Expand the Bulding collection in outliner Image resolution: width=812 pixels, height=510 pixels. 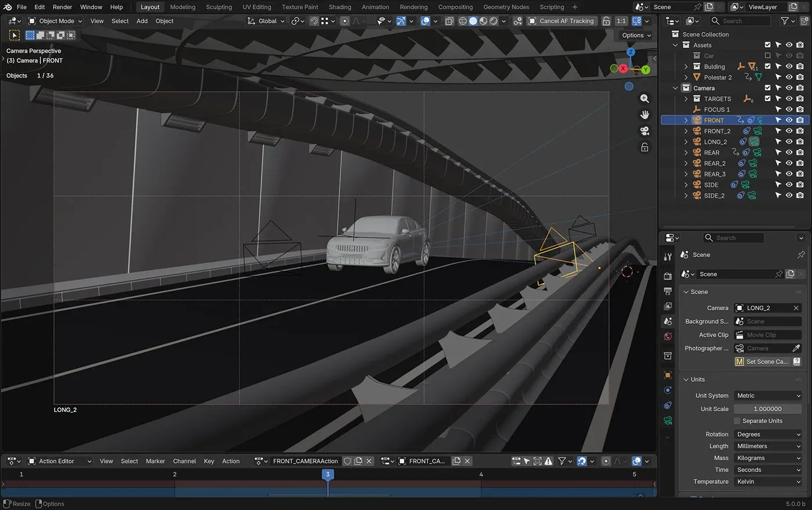point(686,67)
